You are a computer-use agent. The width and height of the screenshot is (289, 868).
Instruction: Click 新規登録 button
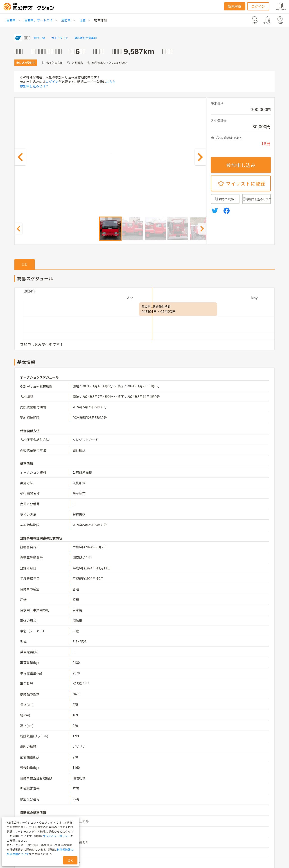coord(235,6)
